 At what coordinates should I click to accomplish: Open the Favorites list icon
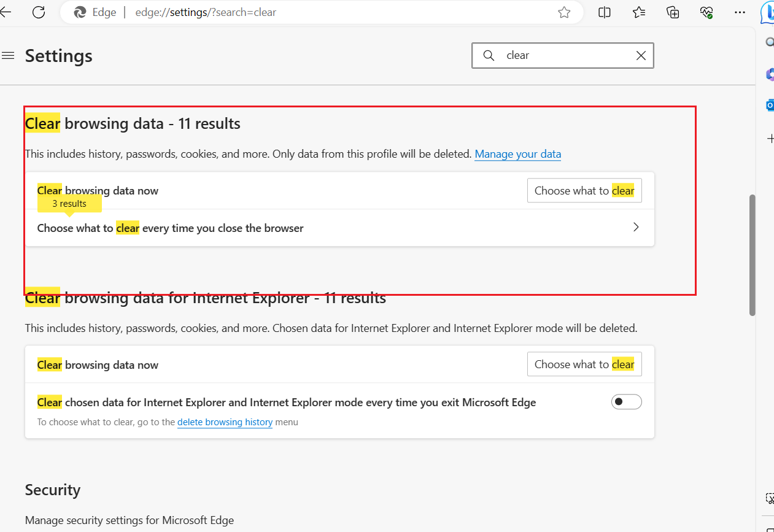[639, 12]
